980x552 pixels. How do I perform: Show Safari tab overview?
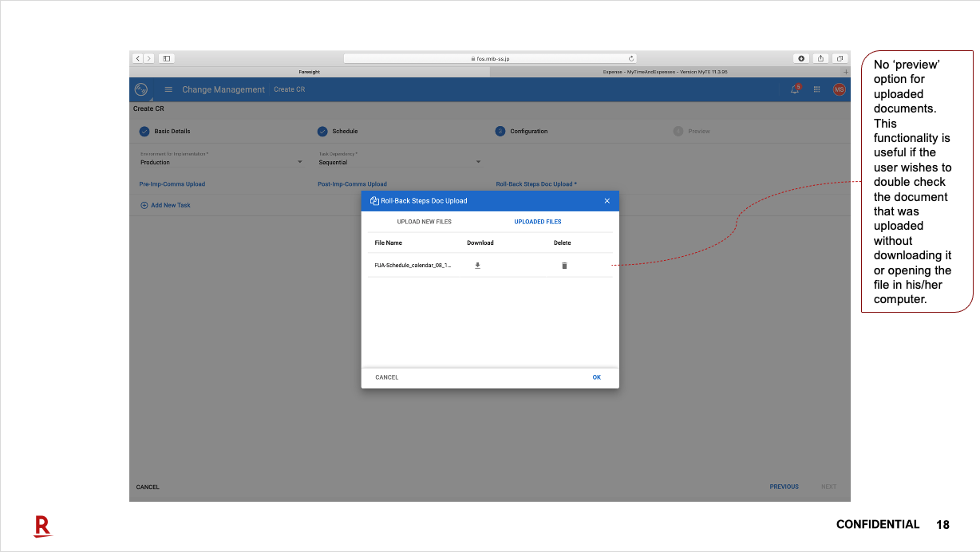(x=840, y=58)
